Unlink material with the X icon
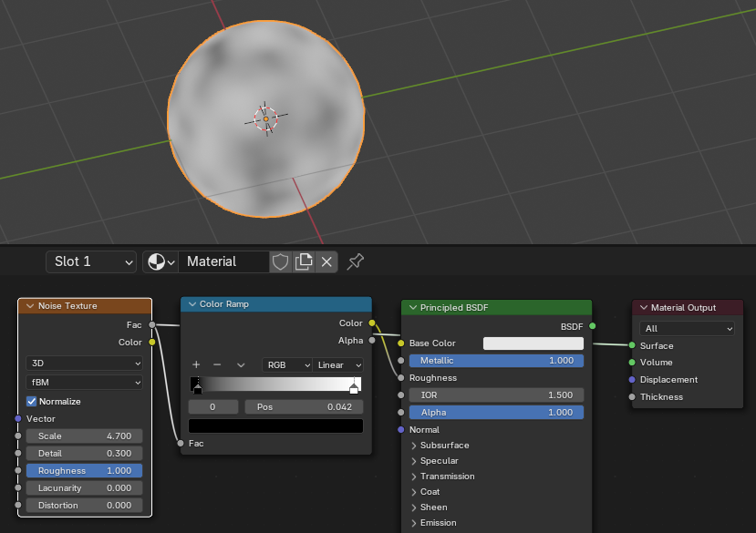This screenshot has width=756, height=533. click(326, 261)
